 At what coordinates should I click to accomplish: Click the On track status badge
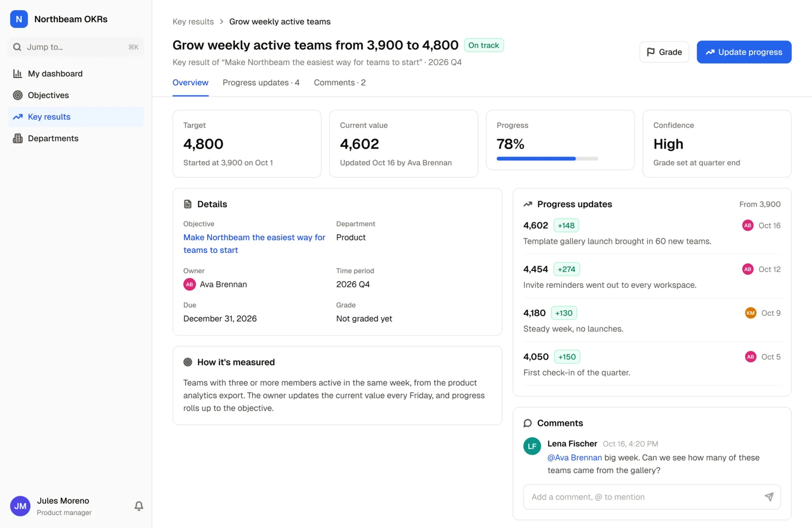coord(484,45)
